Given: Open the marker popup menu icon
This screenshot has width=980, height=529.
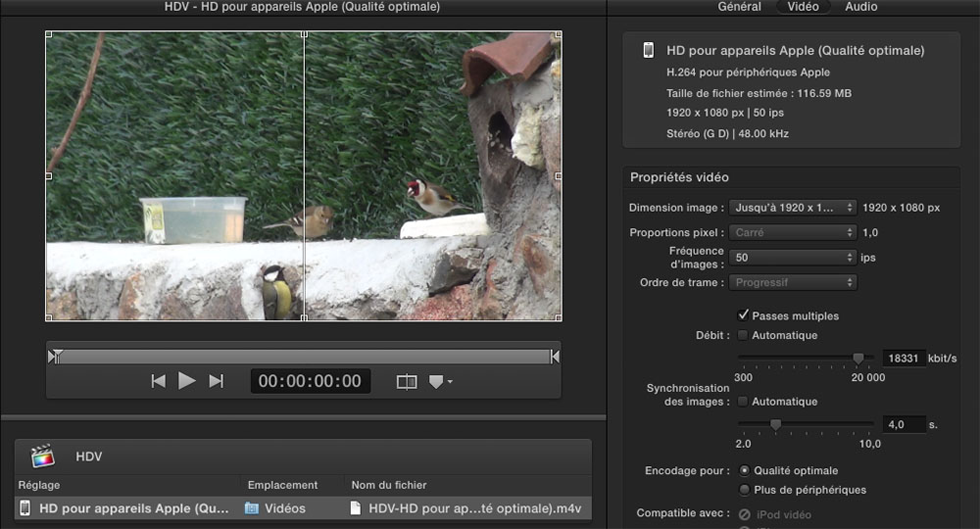Looking at the screenshot, I should point(439,382).
